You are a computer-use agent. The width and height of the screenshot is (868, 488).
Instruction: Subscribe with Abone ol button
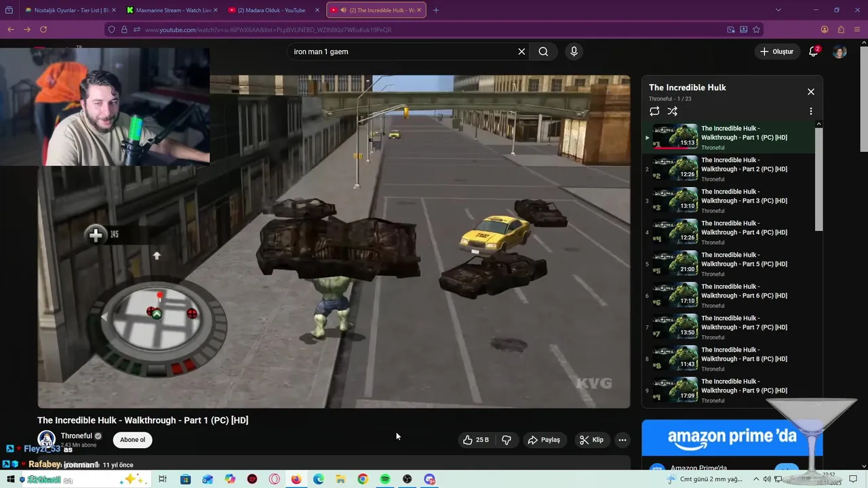132,440
